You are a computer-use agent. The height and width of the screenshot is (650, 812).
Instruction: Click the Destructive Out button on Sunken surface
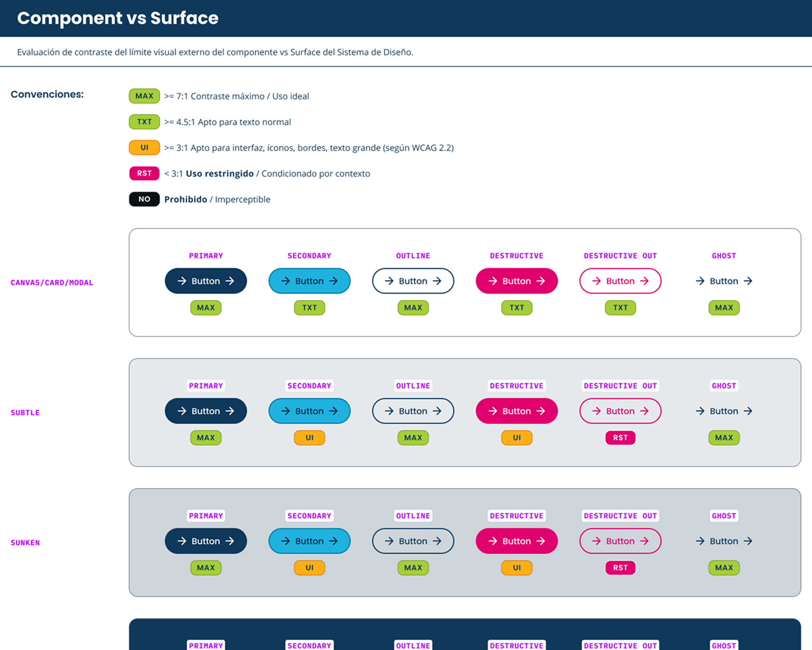(x=620, y=541)
